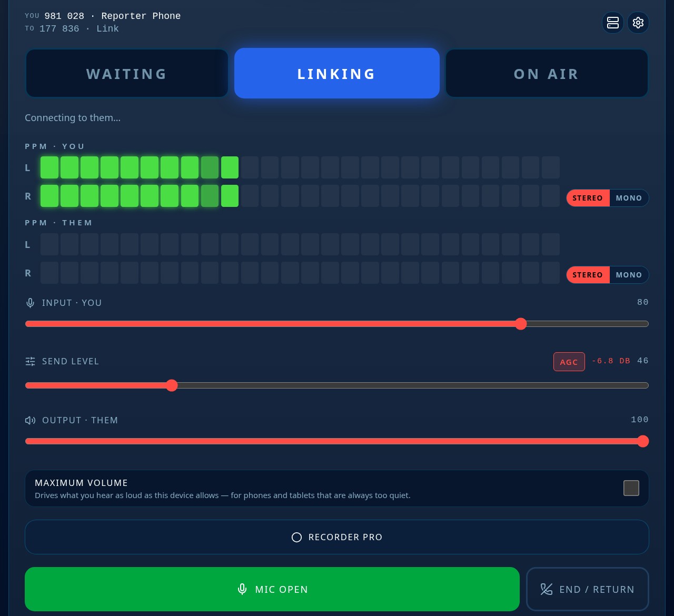The width and height of the screenshot is (674, 616).
Task: Set PPM THEM meter to STEREO
Action: coord(588,275)
